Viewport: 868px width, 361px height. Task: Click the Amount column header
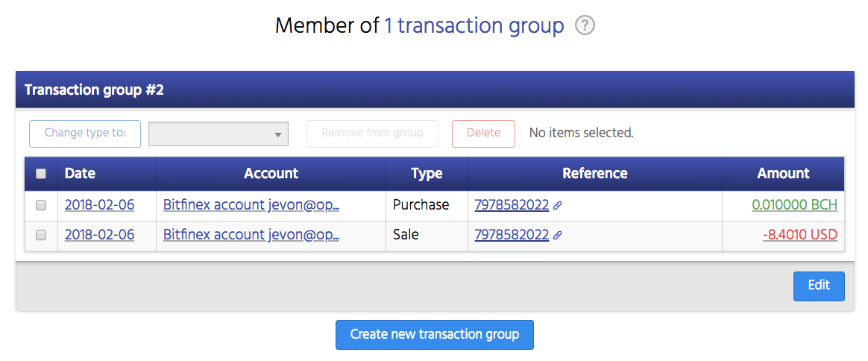(x=783, y=174)
